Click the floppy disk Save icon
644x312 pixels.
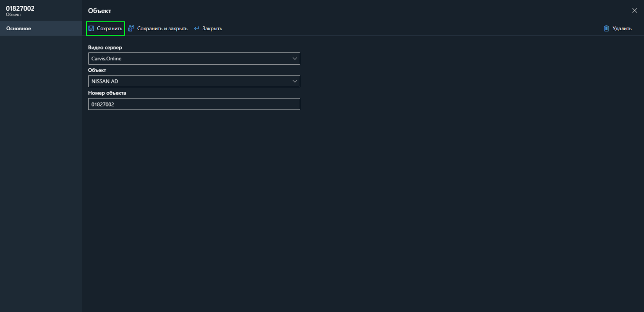click(91, 29)
